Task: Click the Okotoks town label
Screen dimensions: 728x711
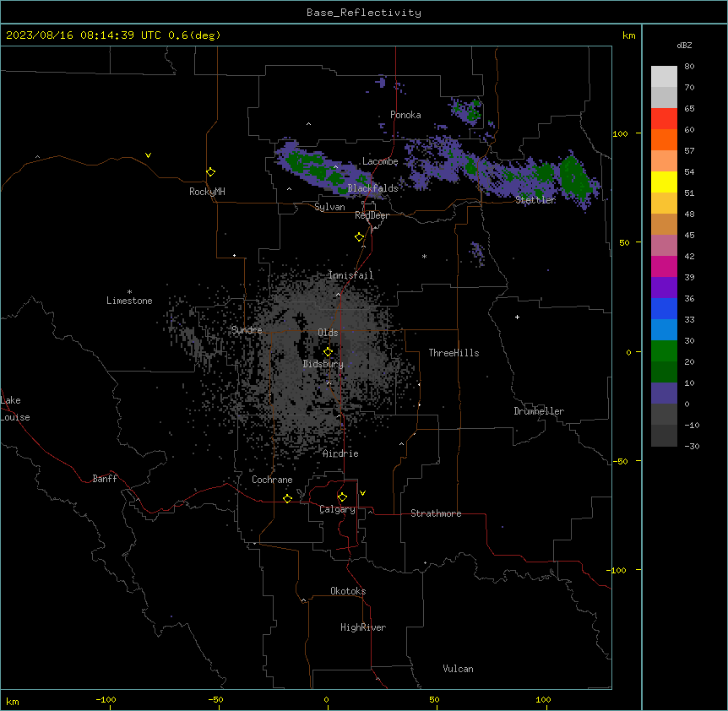Action: [x=348, y=591]
